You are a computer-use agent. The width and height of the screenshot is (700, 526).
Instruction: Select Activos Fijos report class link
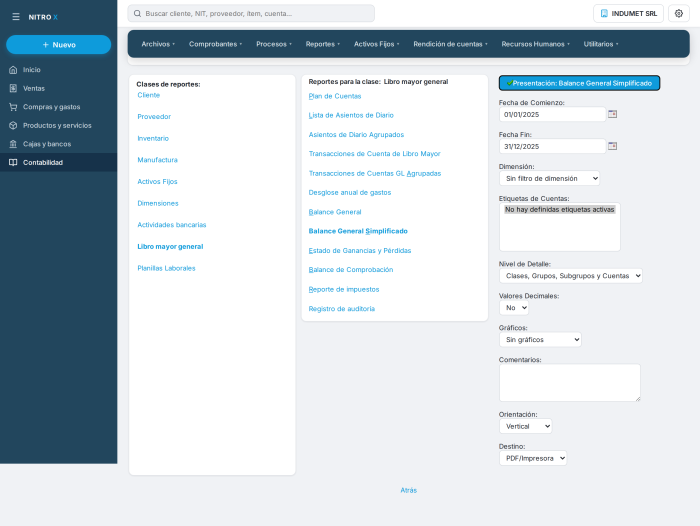[157, 182]
